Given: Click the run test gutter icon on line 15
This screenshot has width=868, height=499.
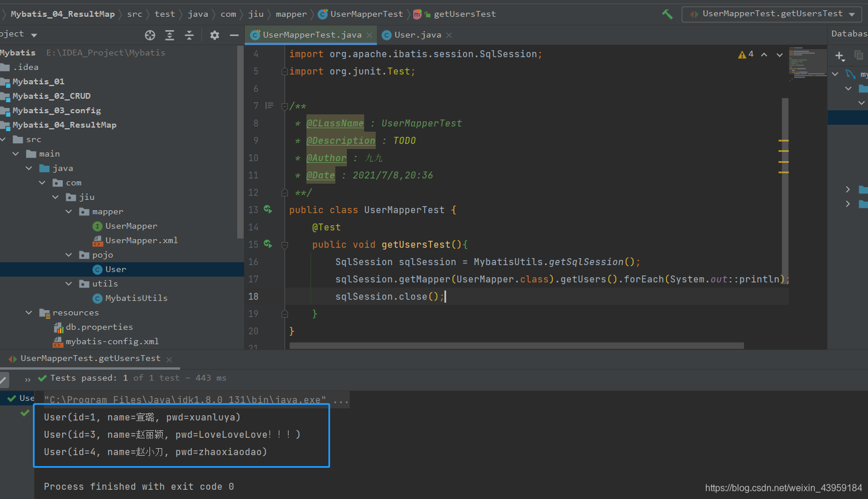Looking at the screenshot, I should click(x=268, y=244).
